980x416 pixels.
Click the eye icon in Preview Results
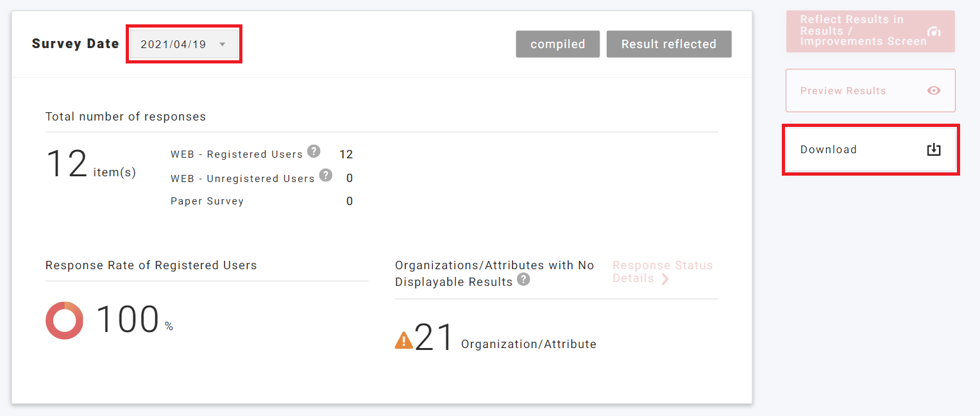tap(934, 90)
